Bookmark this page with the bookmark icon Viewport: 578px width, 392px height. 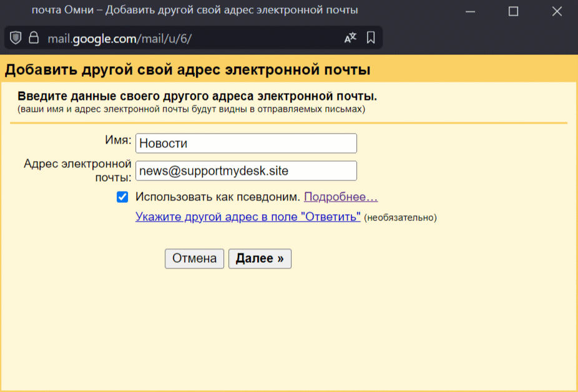tap(371, 37)
